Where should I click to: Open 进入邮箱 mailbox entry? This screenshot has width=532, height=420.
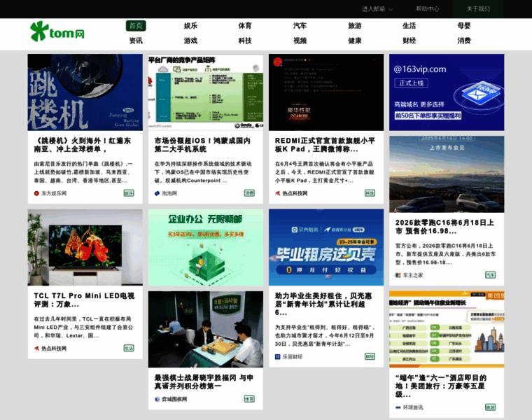(x=373, y=9)
